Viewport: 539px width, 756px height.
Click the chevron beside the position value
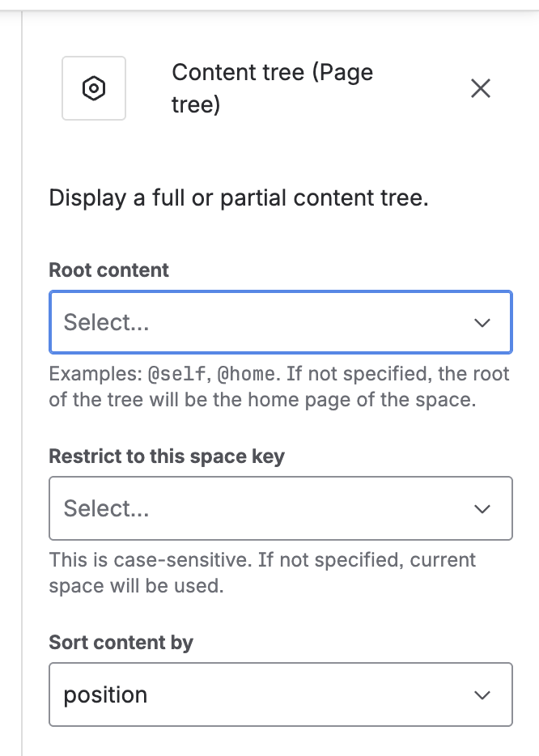(x=482, y=695)
